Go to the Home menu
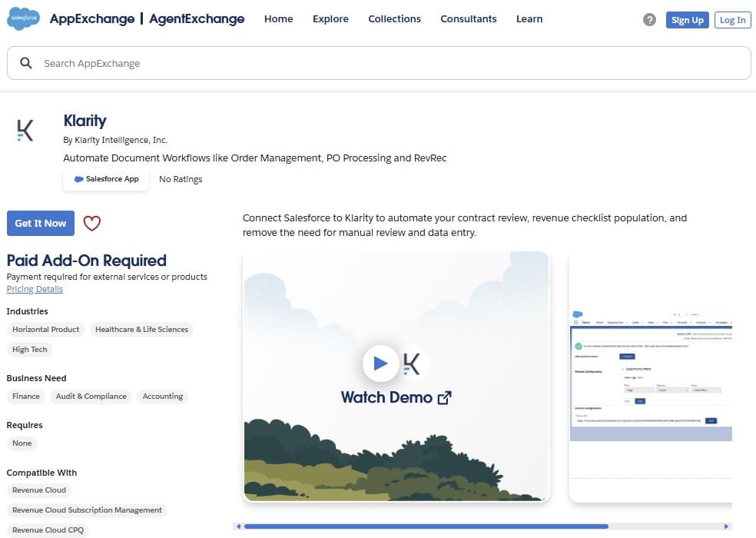The height and width of the screenshot is (538, 756). click(x=279, y=18)
